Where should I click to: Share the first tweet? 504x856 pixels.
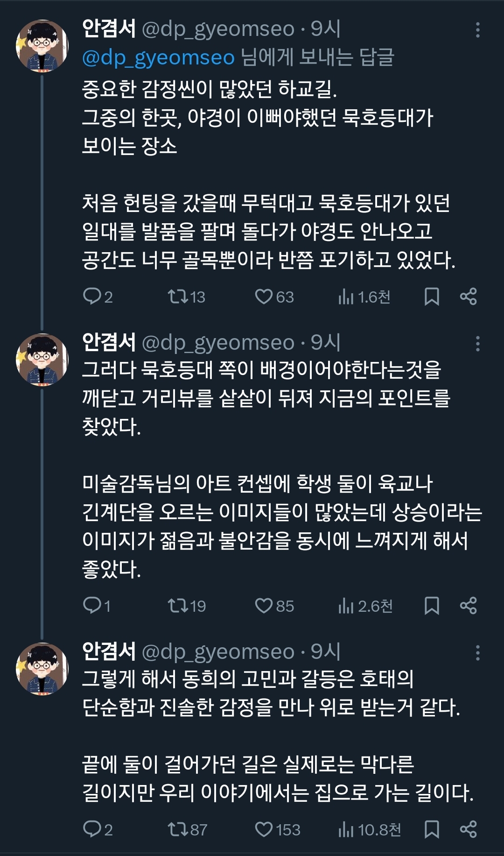[x=468, y=297]
